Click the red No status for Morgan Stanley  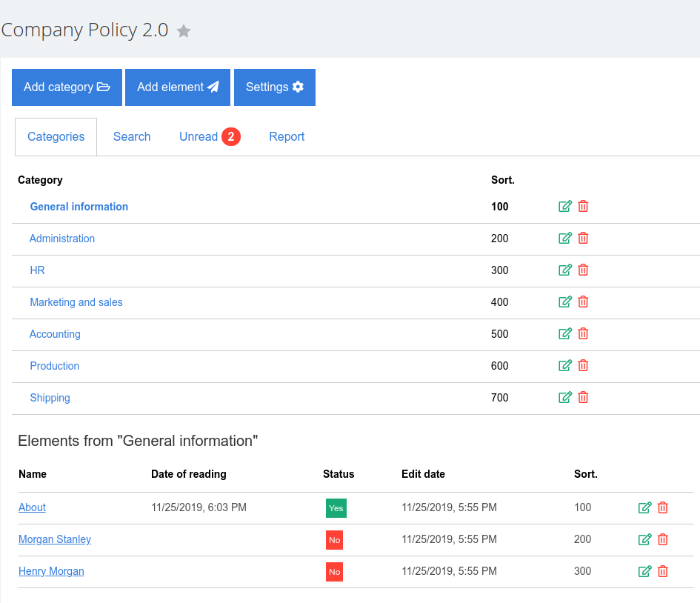click(334, 540)
